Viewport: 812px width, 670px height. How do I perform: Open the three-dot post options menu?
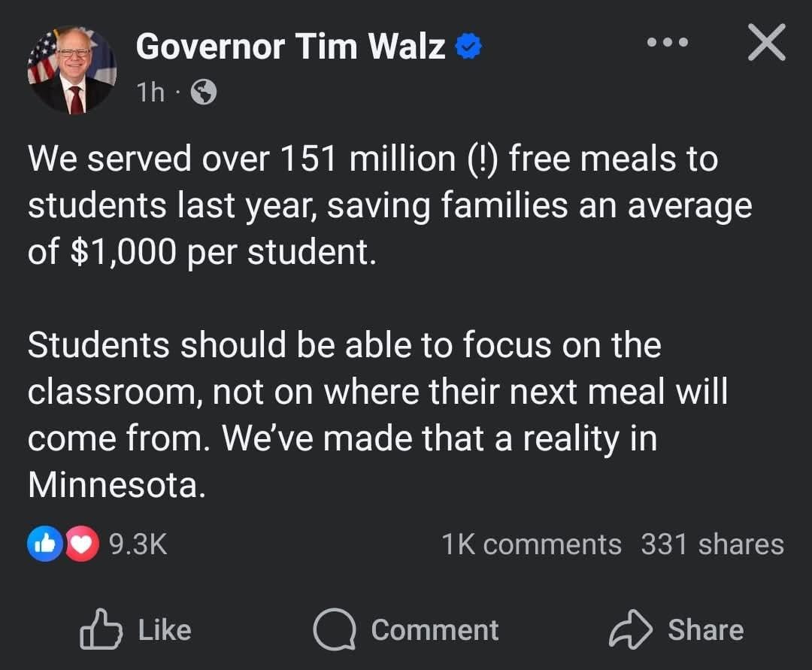click(x=668, y=42)
